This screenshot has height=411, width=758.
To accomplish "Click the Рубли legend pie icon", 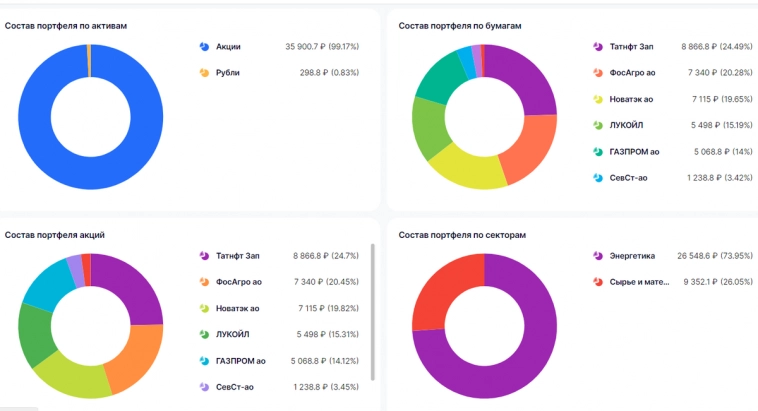I will 204,72.
